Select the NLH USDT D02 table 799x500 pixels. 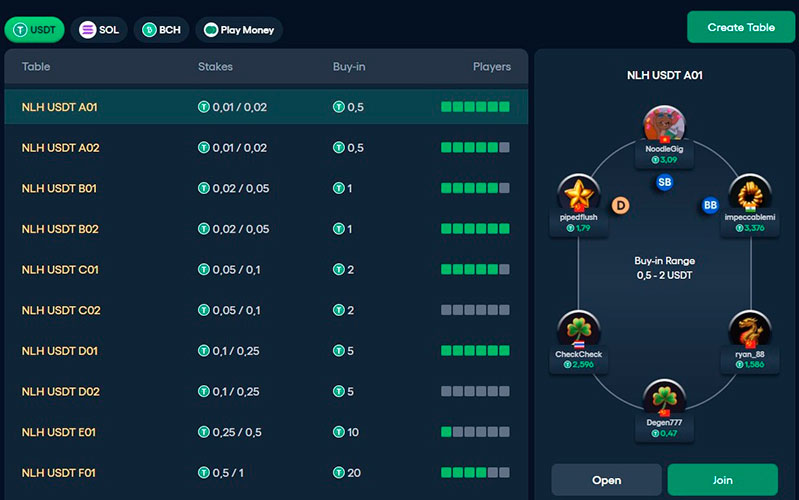[266, 391]
